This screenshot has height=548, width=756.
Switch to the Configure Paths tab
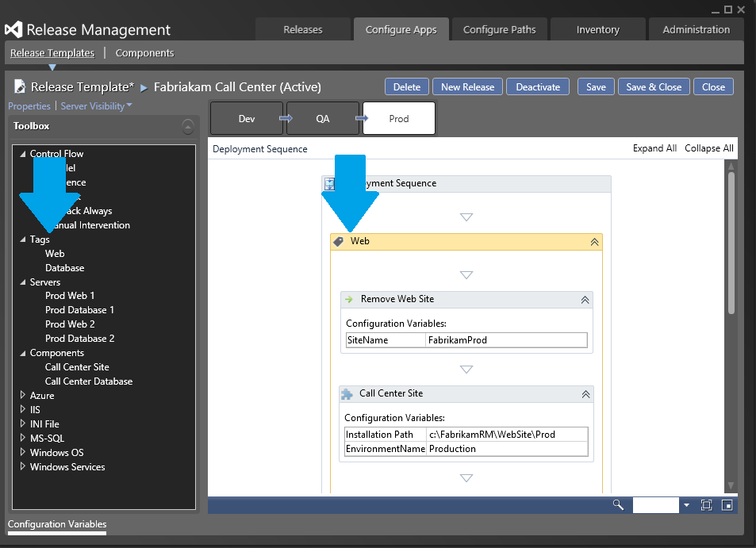coord(499,29)
